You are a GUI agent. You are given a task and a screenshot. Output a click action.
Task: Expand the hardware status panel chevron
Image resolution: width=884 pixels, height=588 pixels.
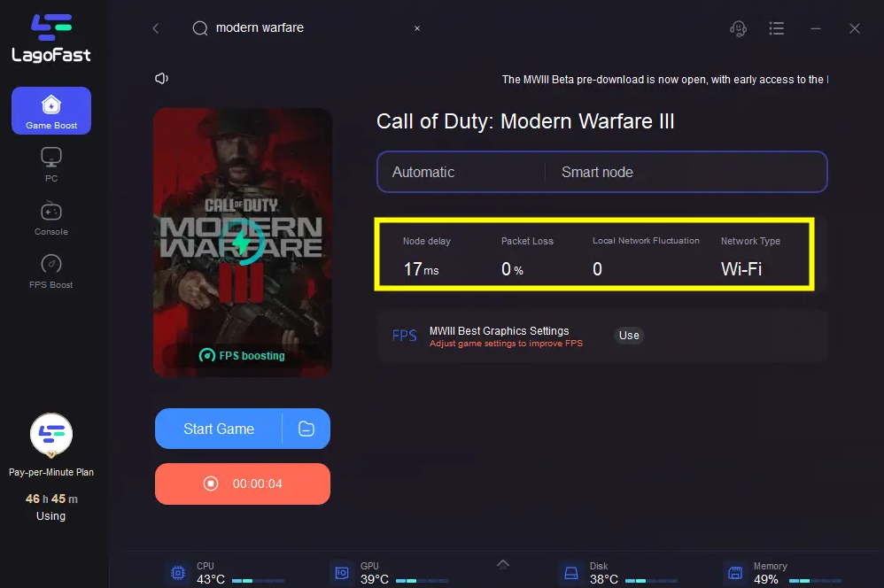tap(503, 564)
